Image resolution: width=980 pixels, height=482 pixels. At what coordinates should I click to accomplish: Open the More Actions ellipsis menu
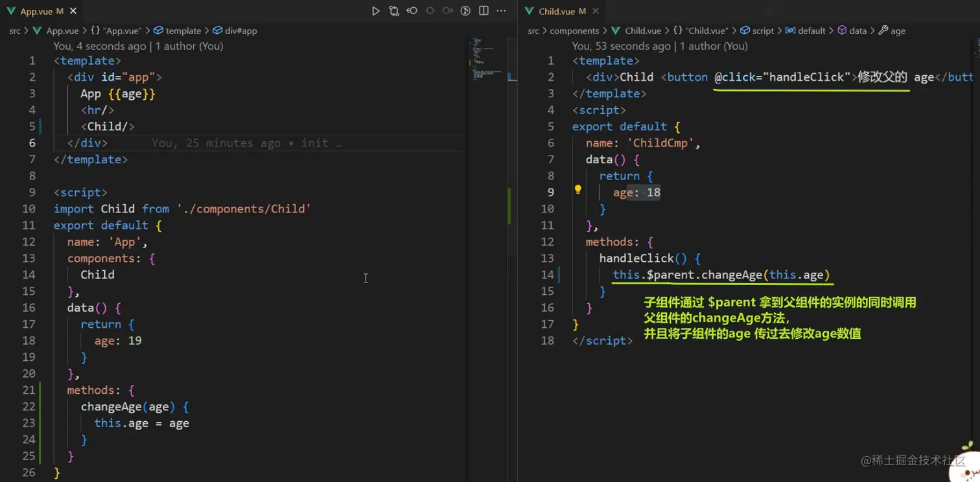(501, 11)
